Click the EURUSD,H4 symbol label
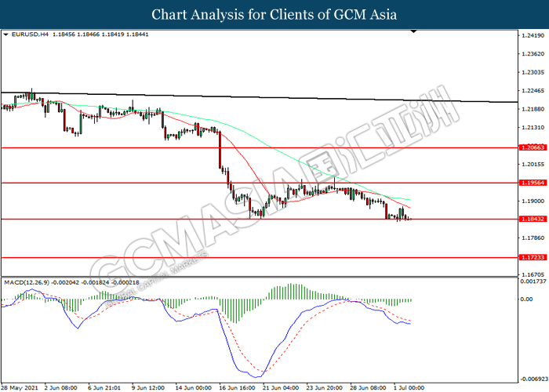 coord(31,35)
